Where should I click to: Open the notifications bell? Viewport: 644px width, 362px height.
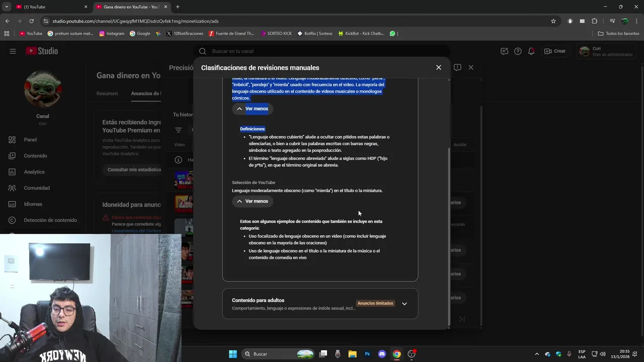(x=531, y=51)
